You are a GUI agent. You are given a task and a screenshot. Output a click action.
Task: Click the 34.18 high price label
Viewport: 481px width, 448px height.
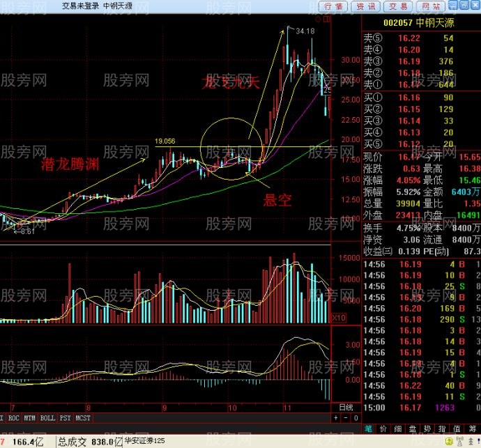pos(305,31)
